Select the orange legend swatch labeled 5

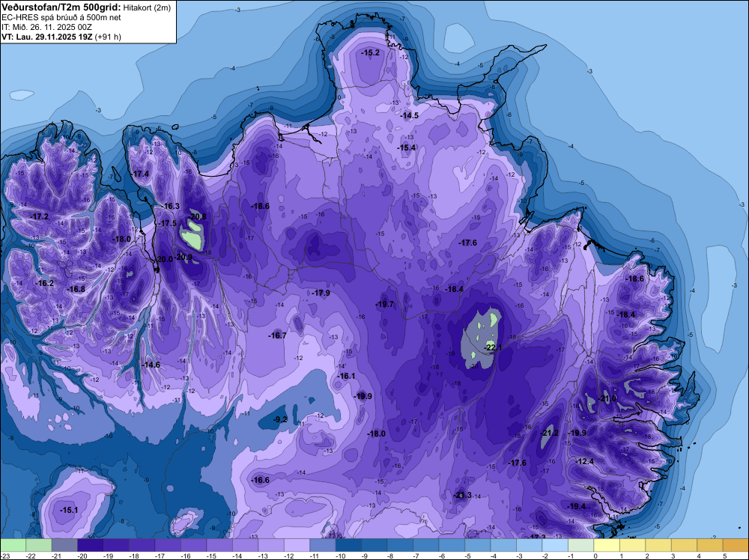click(x=736, y=545)
